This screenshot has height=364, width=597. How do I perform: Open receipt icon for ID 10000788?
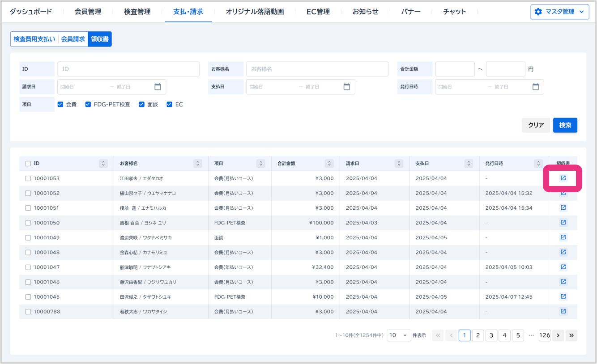[x=563, y=311]
